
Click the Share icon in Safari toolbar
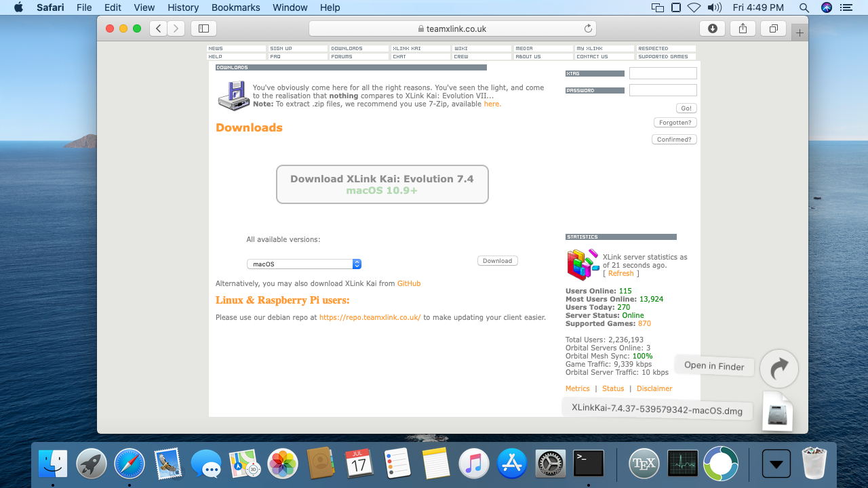click(743, 28)
